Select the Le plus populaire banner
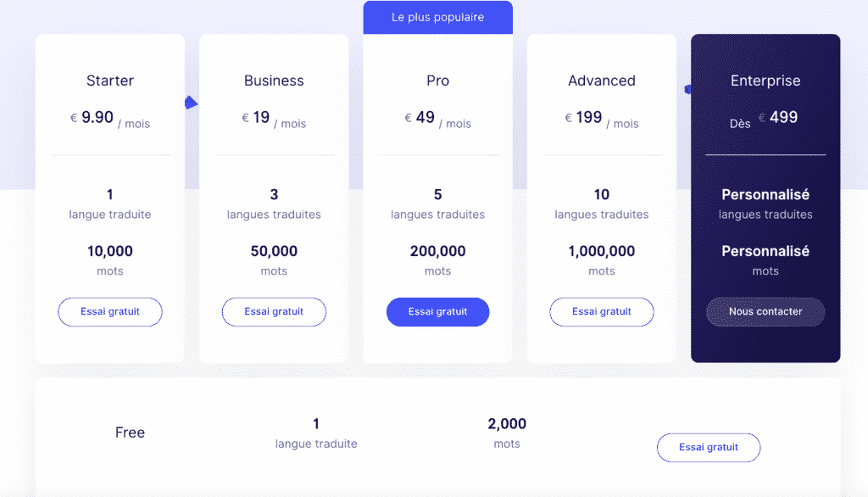Screen dimensions: 868x497 click(437, 16)
